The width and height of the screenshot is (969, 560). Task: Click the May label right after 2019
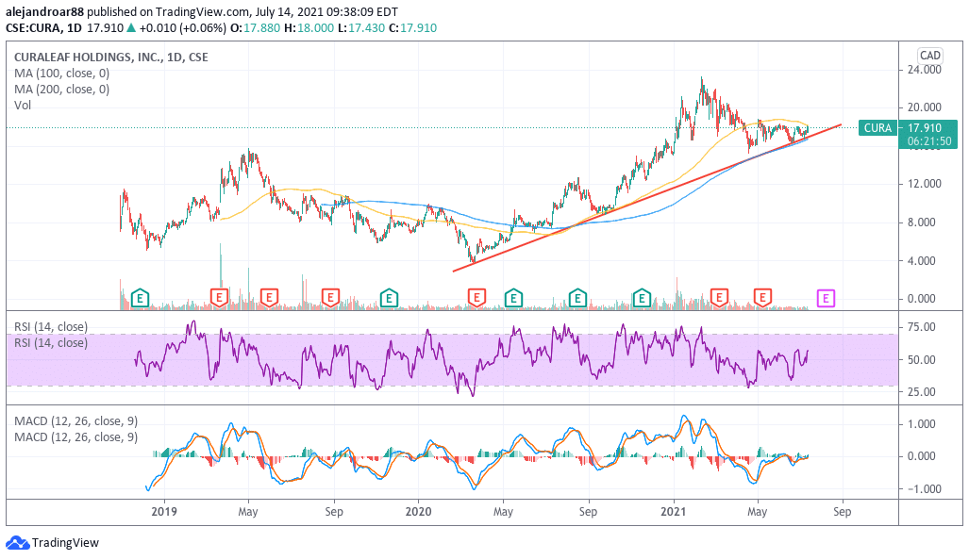pos(248,512)
